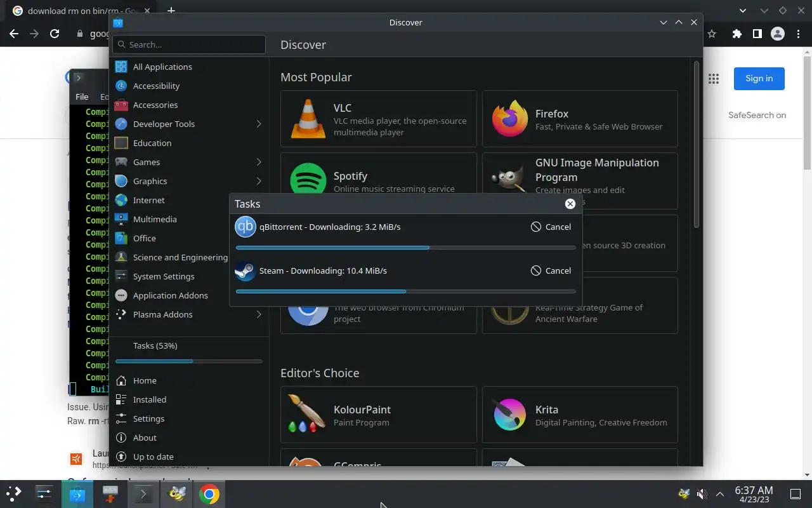This screenshot has width=812, height=508.
Task: Select Developer Tools category
Action: (x=189, y=124)
